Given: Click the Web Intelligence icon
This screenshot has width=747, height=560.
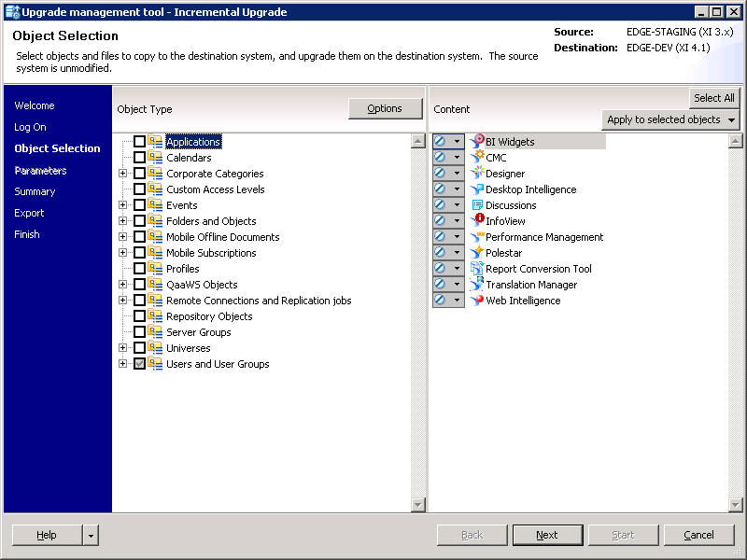Looking at the screenshot, I should pos(477,300).
